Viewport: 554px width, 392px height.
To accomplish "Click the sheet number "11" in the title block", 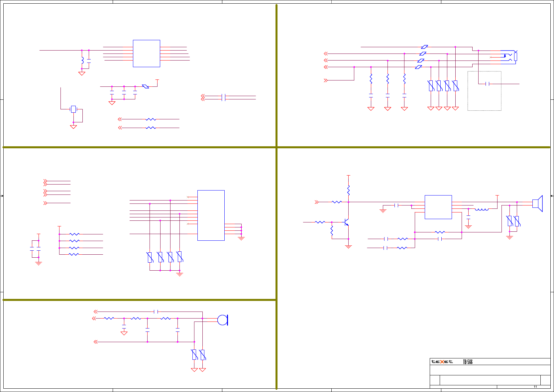I will pos(535,387).
